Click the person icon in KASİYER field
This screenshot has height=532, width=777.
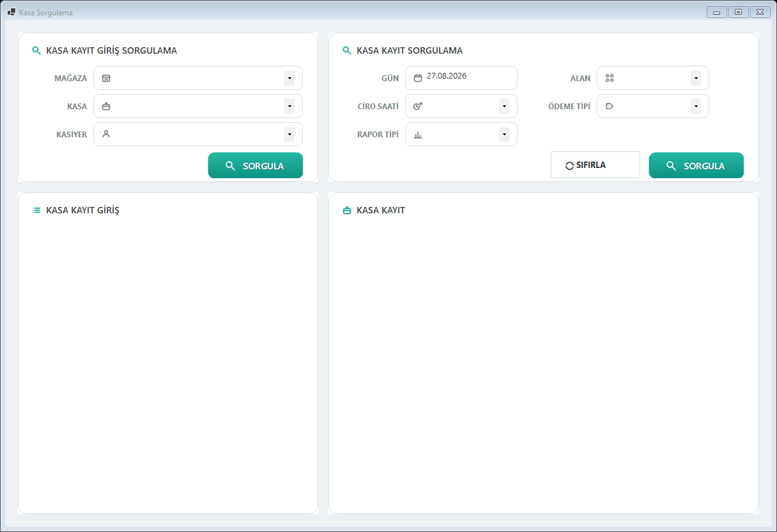106,134
